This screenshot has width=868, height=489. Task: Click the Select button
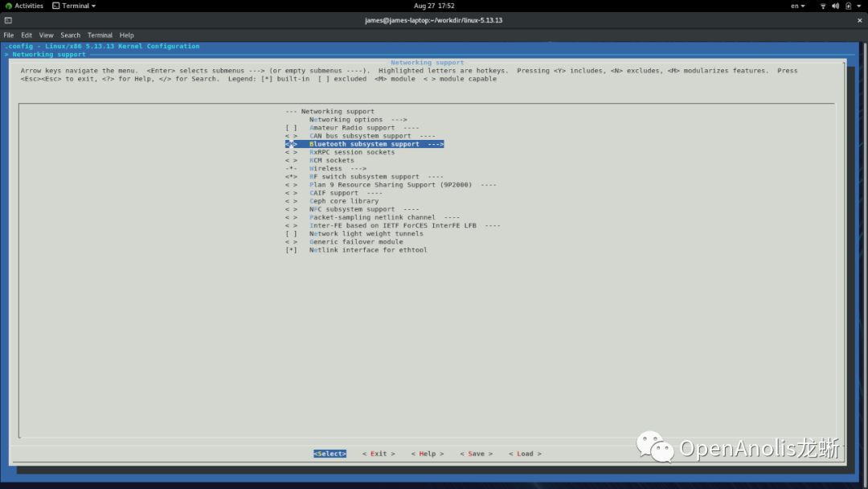[330, 454]
